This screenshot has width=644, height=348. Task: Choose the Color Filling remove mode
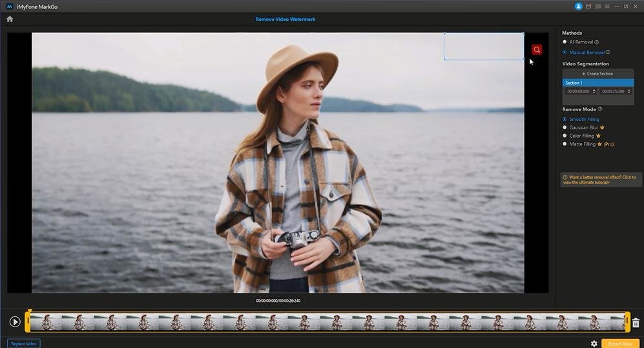point(565,136)
